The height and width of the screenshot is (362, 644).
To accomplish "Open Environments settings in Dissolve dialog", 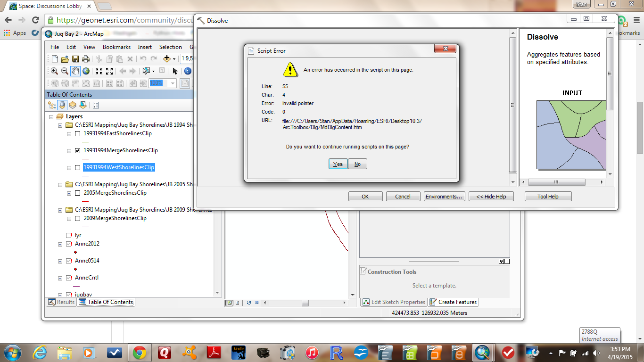I will pos(445,197).
